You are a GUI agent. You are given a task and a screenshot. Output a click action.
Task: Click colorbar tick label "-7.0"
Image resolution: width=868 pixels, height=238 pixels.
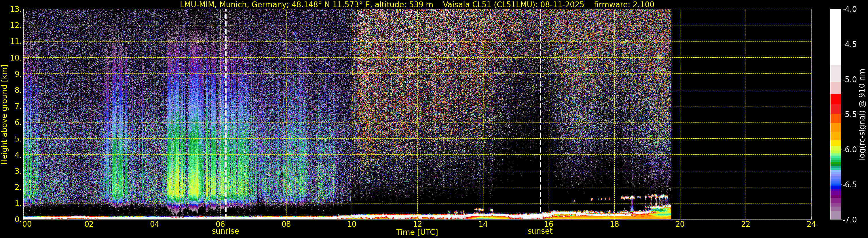850,220
